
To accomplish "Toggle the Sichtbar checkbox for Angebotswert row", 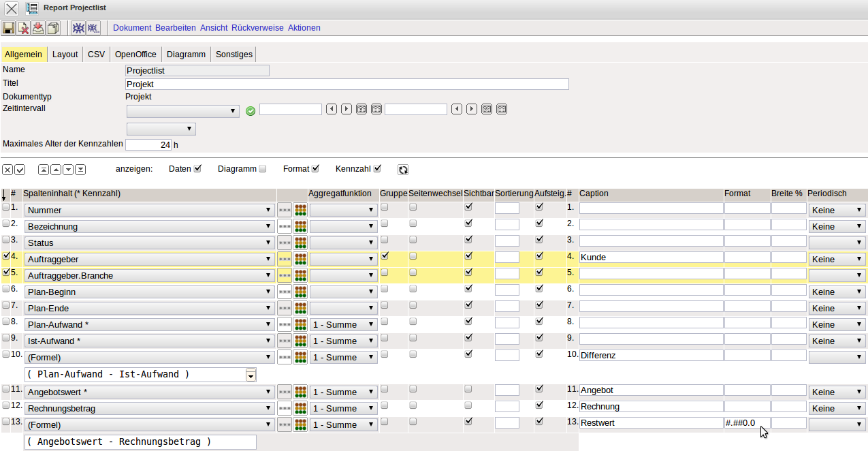I will 468,388.
